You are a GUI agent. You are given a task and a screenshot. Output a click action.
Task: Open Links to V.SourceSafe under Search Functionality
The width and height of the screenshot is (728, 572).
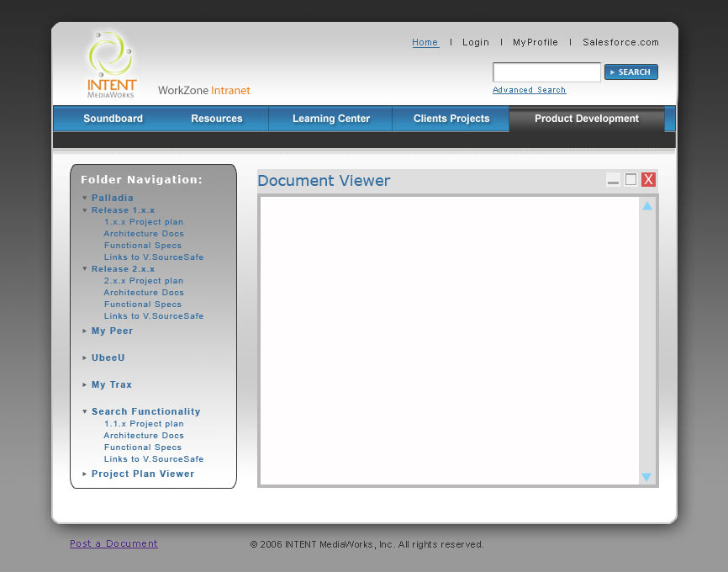[x=154, y=459]
